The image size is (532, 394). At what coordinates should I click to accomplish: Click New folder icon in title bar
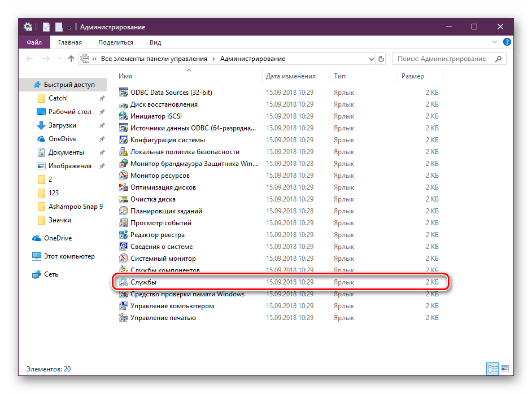pos(59,27)
